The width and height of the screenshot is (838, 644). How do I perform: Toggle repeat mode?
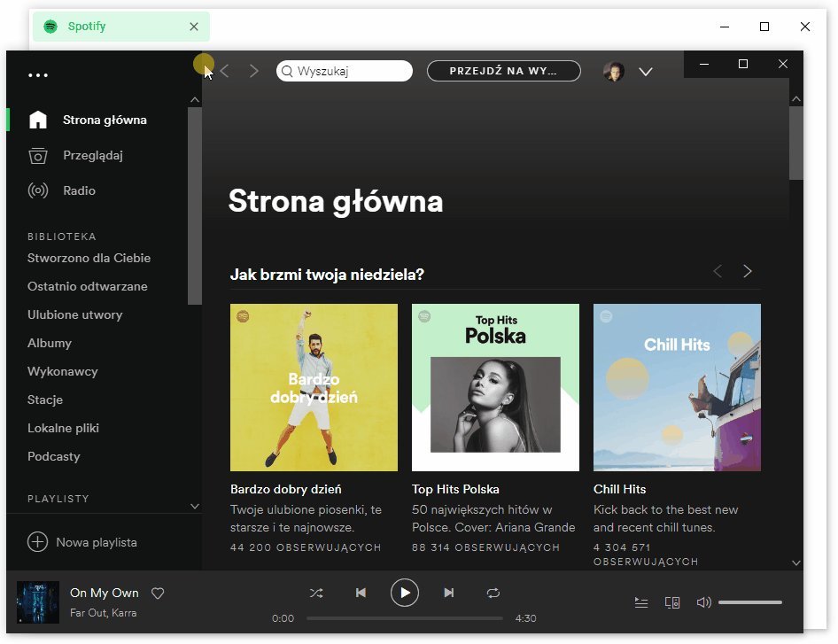click(493, 593)
